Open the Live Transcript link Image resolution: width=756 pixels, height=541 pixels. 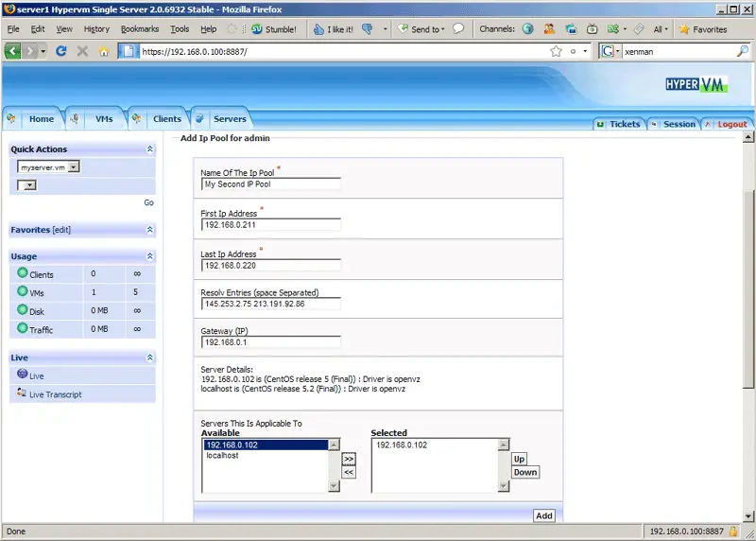55,394
